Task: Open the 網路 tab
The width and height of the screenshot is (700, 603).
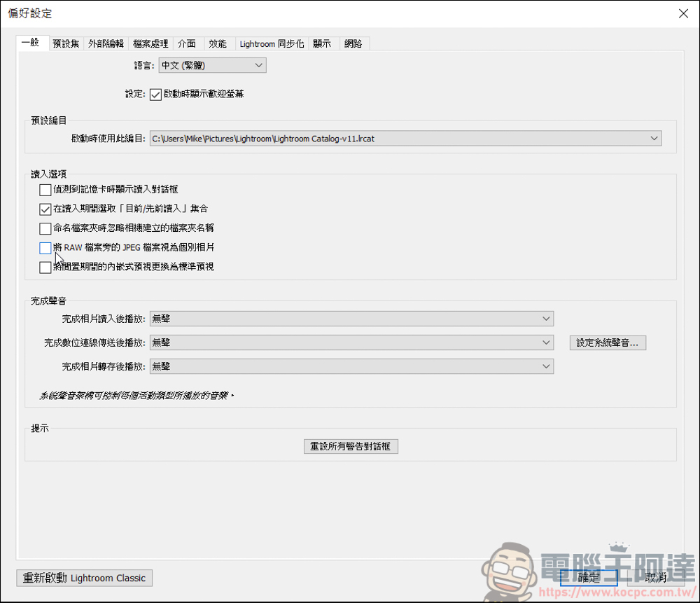Action: pos(353,44)
